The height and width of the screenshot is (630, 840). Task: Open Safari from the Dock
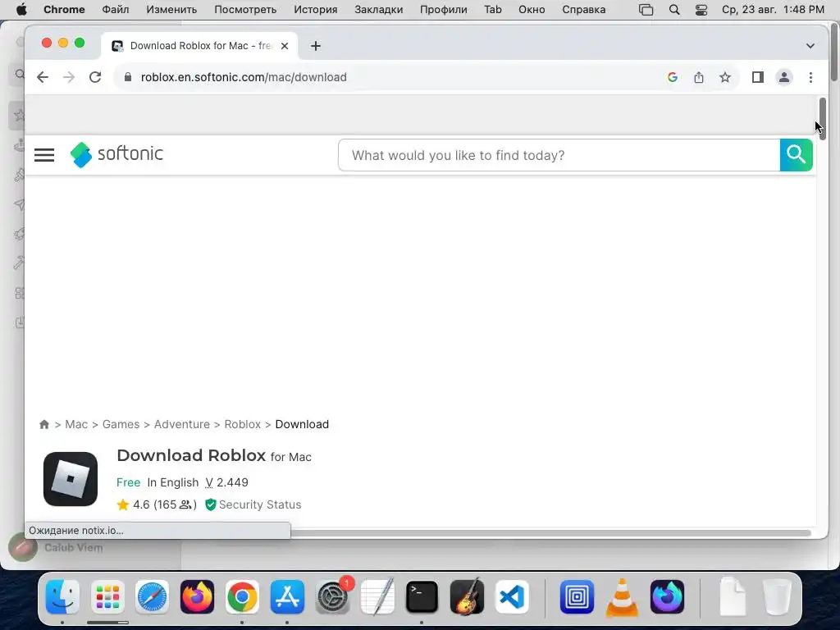click(152, 597)
